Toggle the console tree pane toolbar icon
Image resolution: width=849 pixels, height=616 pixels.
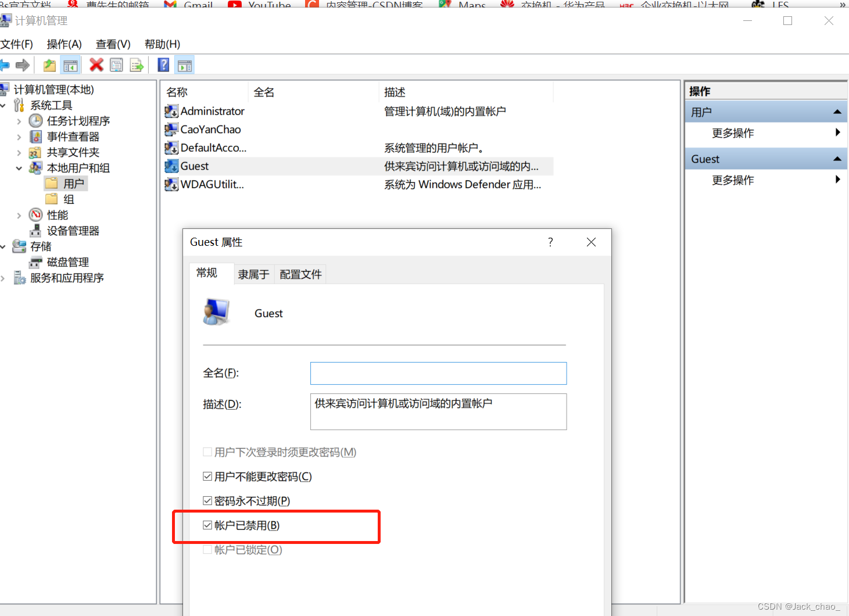[x=71, y=65]
